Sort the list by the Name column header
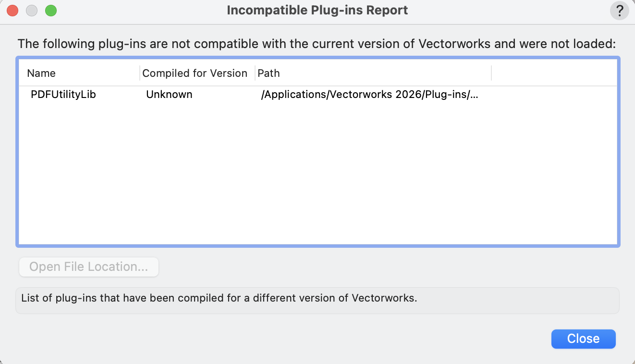635x364 pixels. tap(41, 73)
